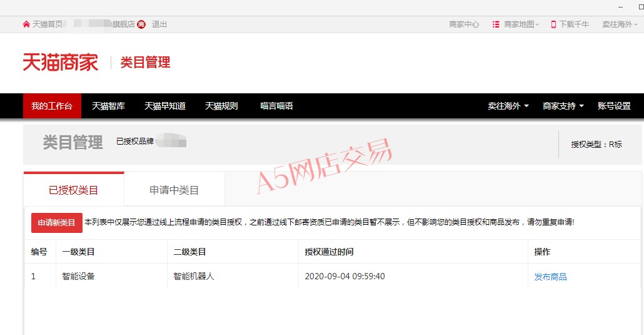Click the 天猫商家 logo
This screenshot has height=335, width=644.
61,62
